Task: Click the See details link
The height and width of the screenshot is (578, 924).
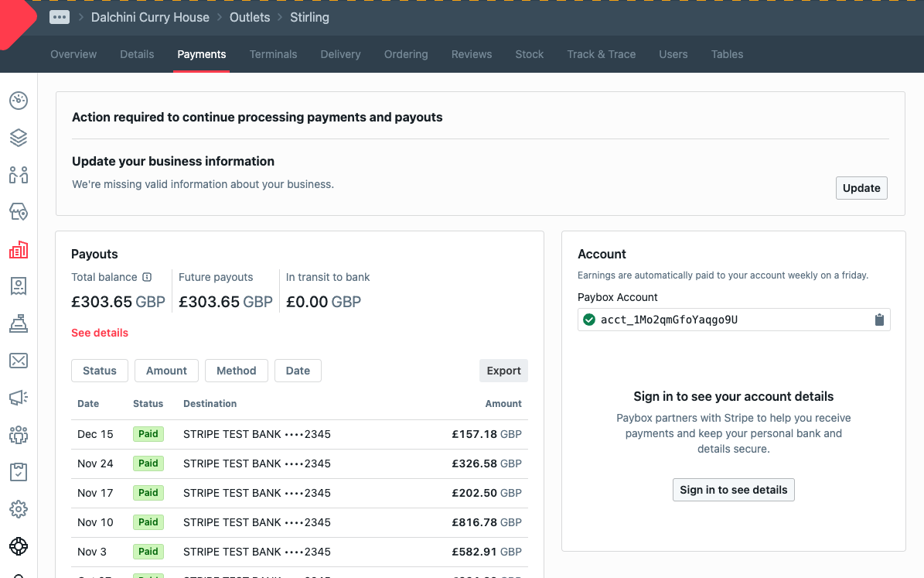Action: pos(100,333)
